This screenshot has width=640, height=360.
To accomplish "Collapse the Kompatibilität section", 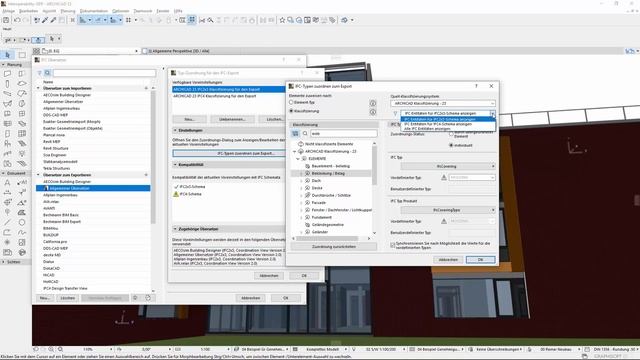I will (x=176, y=164).
